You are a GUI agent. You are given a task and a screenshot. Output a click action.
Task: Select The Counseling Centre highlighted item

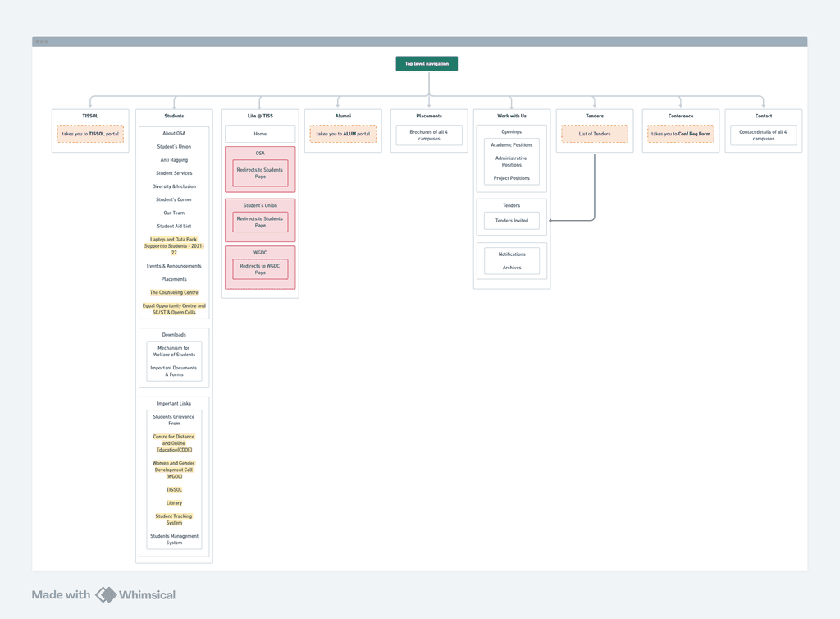pos(174,292)
